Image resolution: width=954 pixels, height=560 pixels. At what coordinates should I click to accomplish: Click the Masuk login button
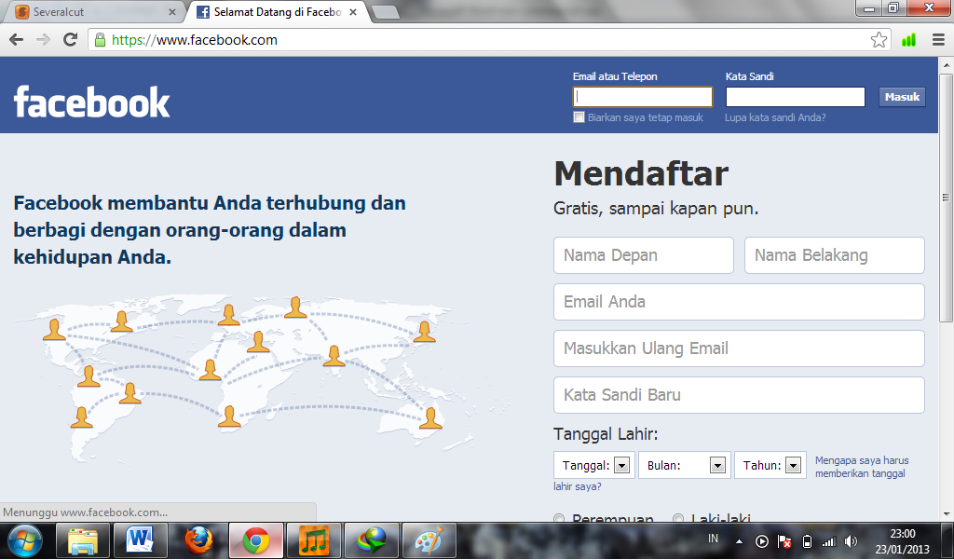[902, 97]
